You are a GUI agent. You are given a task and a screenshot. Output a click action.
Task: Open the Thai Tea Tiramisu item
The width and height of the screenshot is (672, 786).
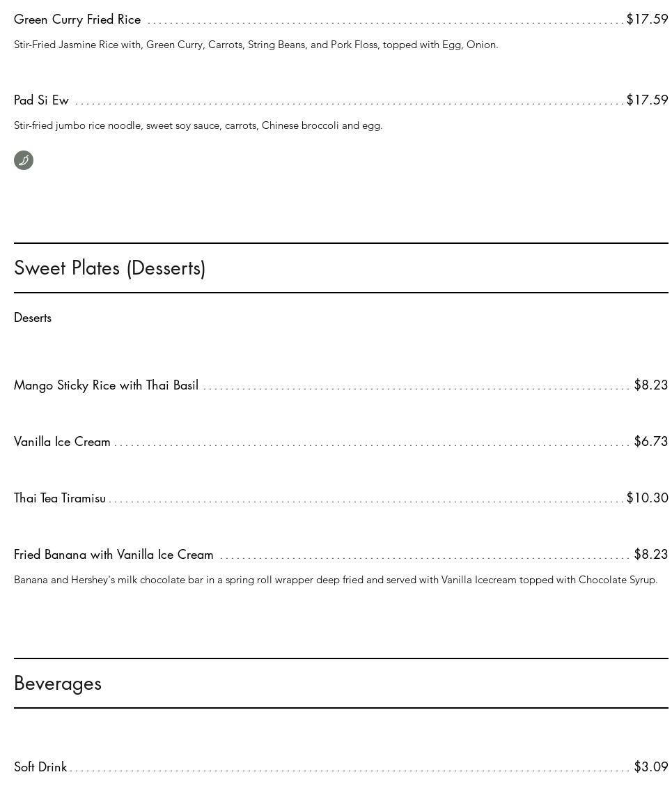60,498
